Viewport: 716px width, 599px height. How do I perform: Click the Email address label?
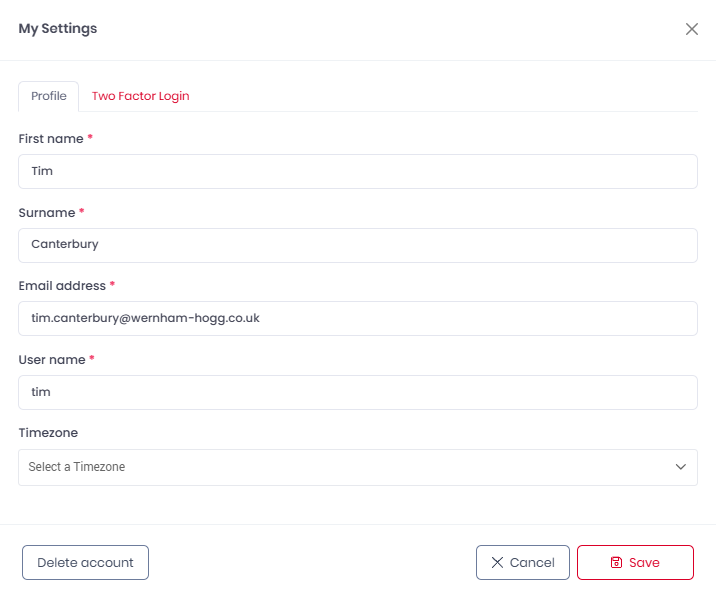tap(62, 285)
